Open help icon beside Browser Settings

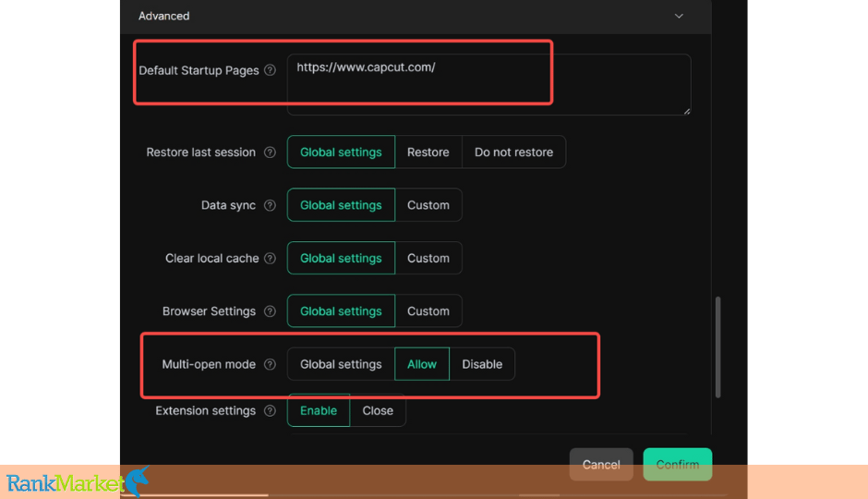point(270,311)
